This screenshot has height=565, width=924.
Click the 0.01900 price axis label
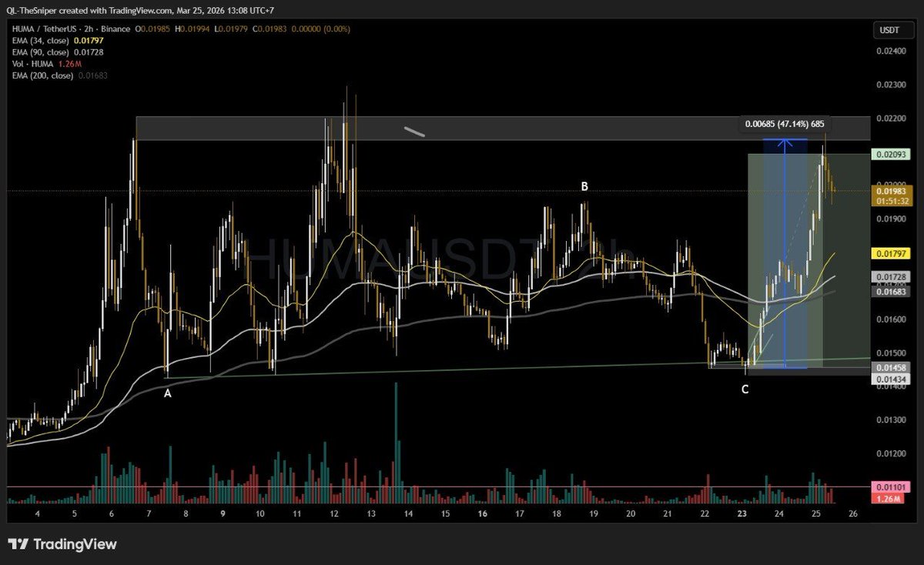(892, 219)
